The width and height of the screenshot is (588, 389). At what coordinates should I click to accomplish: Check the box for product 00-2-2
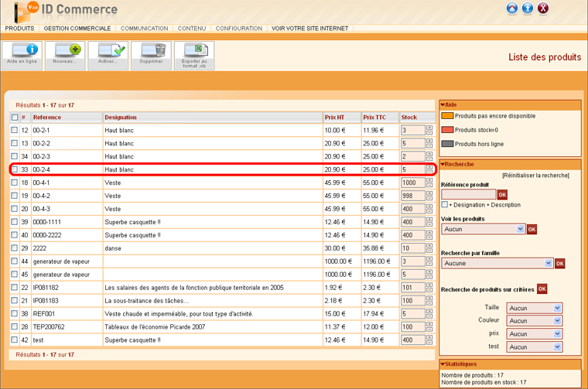coord(14,143)
